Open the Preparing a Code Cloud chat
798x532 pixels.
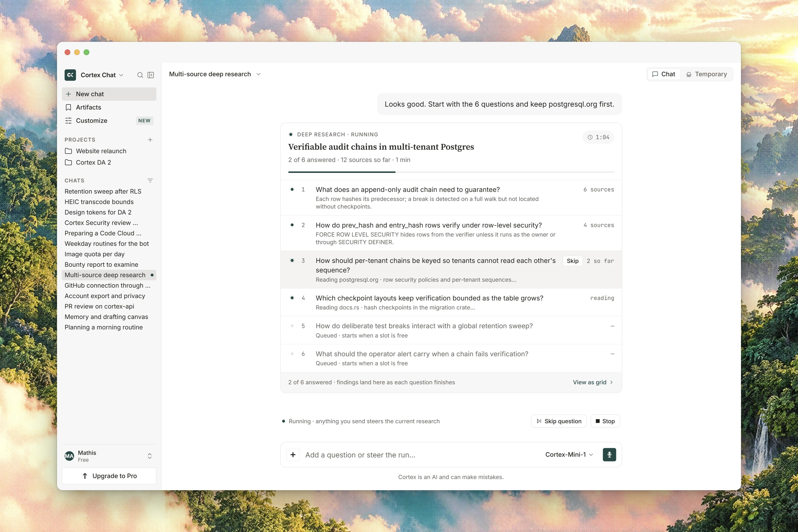click(x=109, y=233)
